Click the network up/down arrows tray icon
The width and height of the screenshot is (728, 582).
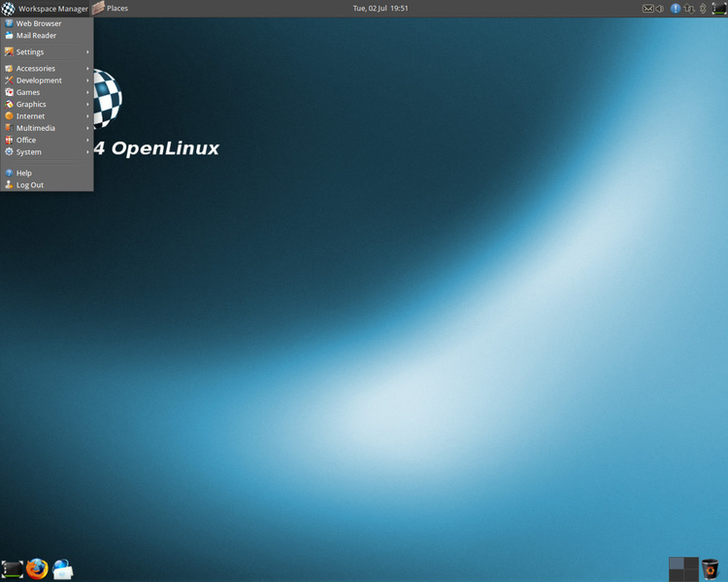689,9
